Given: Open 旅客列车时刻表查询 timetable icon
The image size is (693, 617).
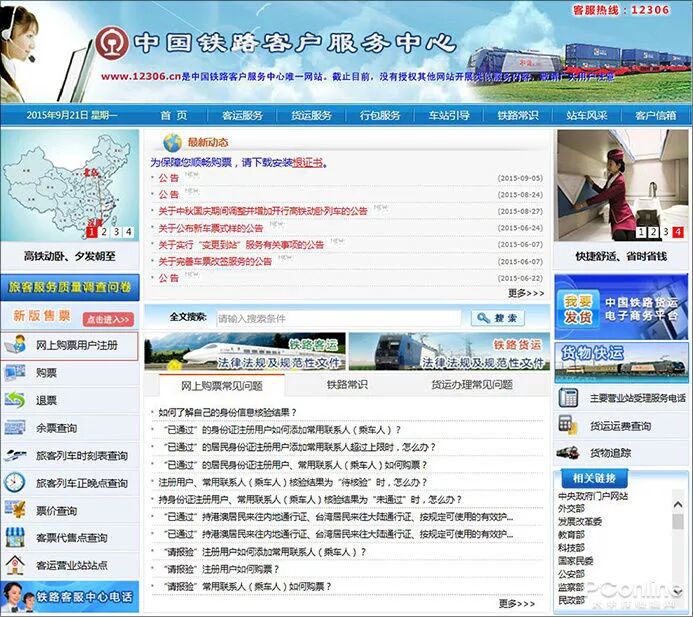Looking at the screenshot, I should [15, 455].
